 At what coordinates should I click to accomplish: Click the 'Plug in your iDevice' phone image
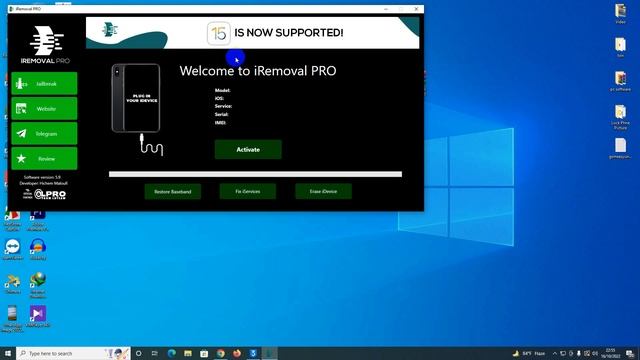pyautogui.click(x=136, y=98)
